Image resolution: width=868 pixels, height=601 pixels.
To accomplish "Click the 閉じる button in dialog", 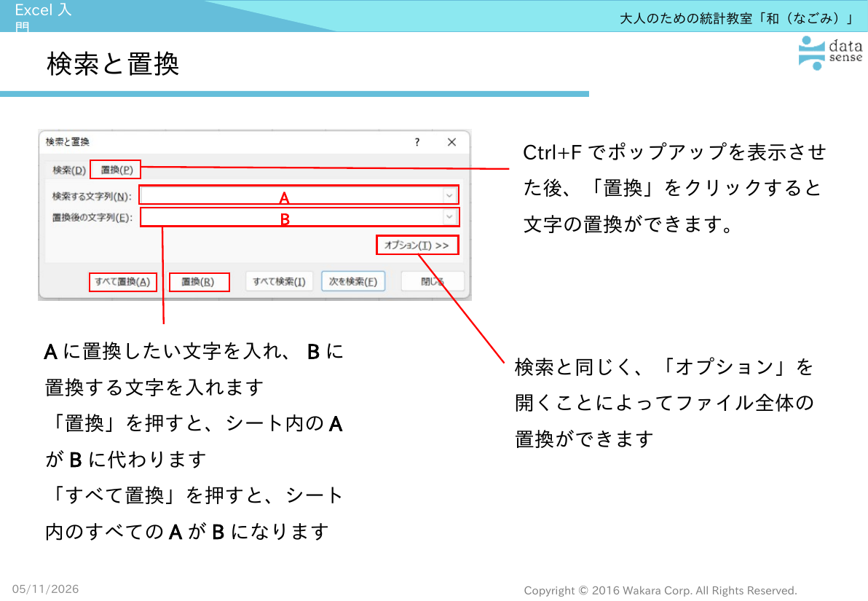I will tap(433, 281).
